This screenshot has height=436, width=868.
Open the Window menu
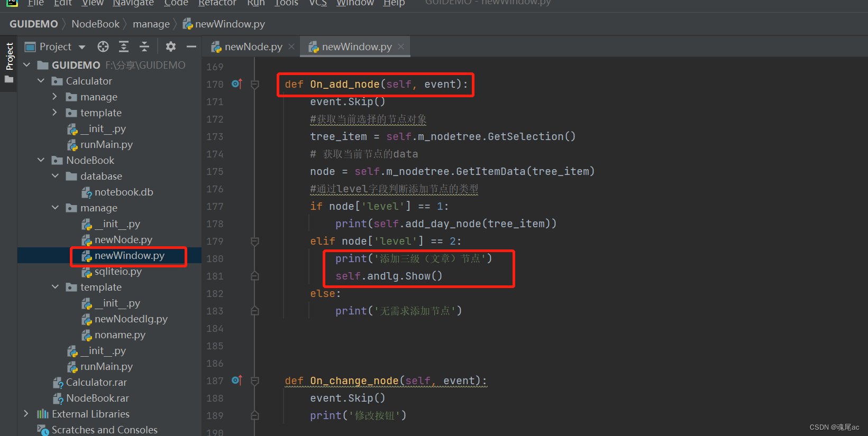click(x=355, y=3)
